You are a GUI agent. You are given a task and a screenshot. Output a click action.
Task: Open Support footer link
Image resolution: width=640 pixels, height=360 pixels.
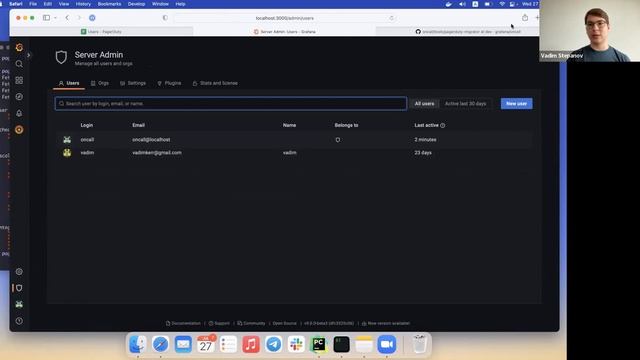coord(219,323)
